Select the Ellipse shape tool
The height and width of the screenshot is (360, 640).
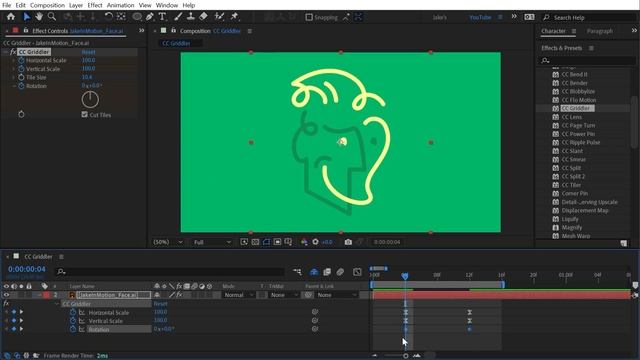coord(137,17)
